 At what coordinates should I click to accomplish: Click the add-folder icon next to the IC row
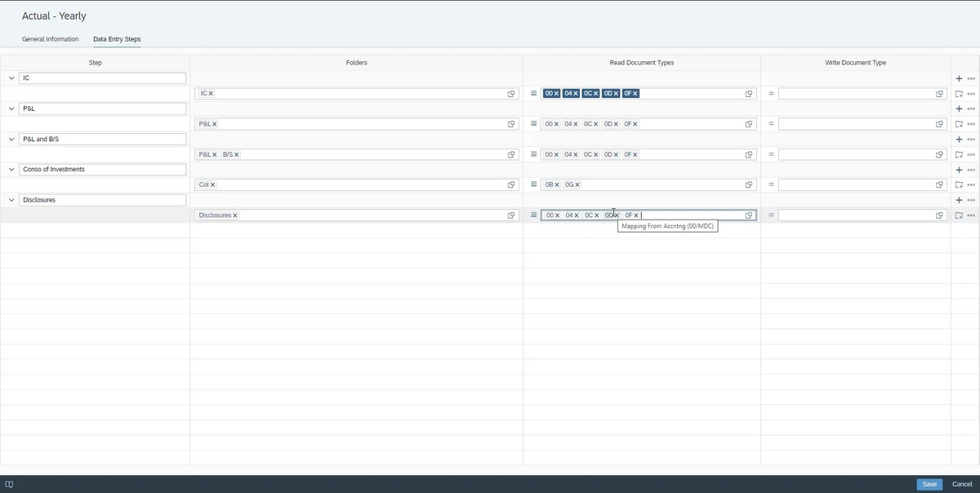click(x=958, y=93)
